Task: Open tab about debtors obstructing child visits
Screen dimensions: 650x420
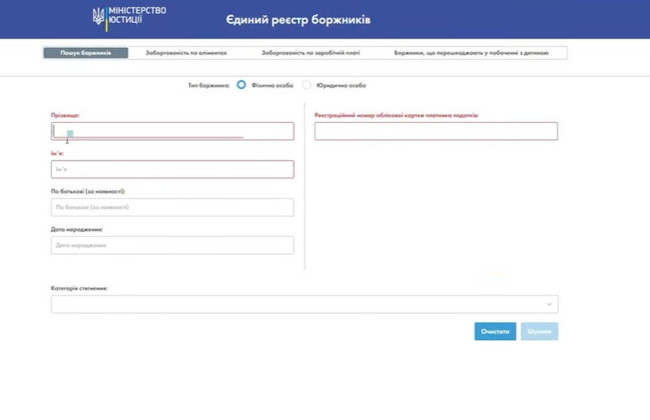Action: click(471, 53)
